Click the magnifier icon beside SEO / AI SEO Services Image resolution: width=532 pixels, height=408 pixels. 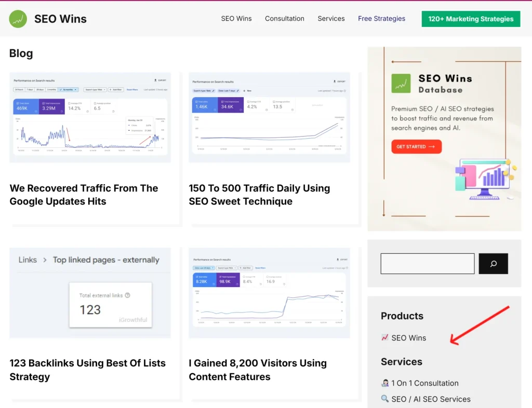(385, 399)
